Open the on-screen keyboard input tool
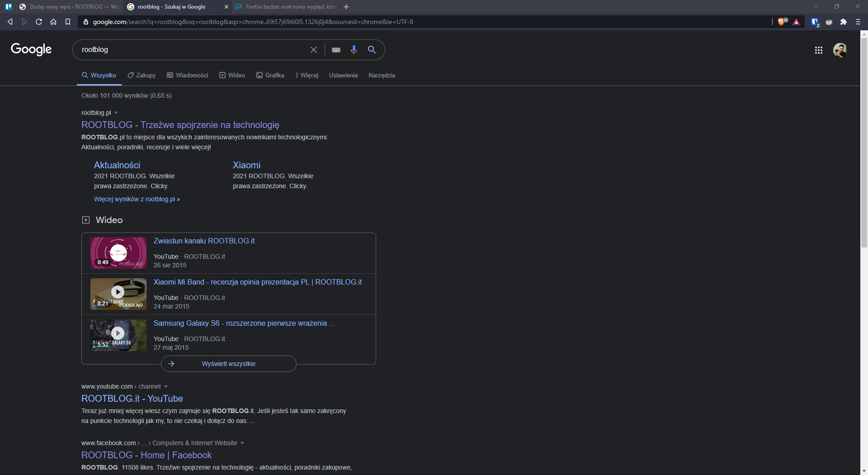This screenshot has height=475, width=868. coord(336,50)
